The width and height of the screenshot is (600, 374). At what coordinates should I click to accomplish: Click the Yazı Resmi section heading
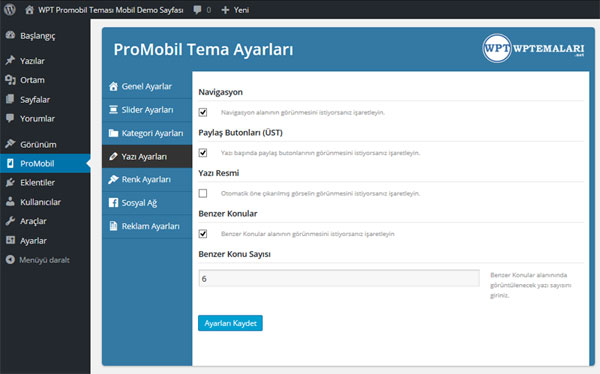(219, 173)
